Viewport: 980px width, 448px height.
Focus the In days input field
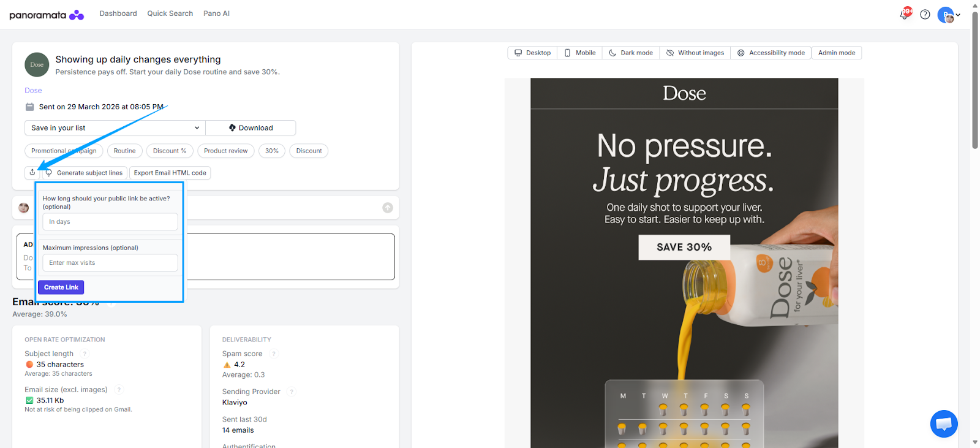point(110,222)
